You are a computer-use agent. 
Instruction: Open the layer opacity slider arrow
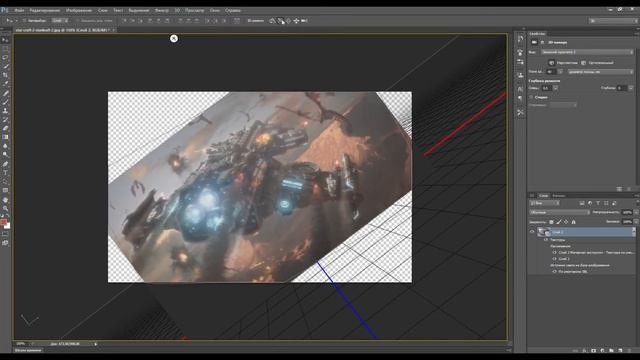[636, 212]
